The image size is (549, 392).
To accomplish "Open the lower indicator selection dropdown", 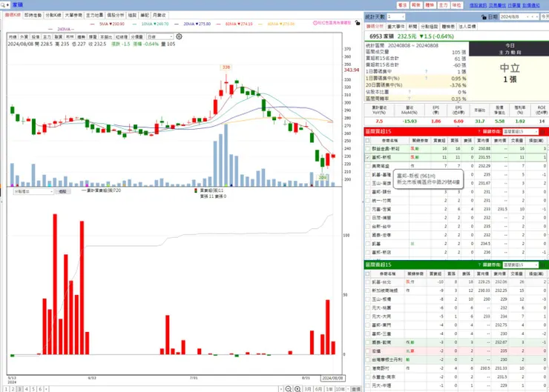I will point(33,191).
